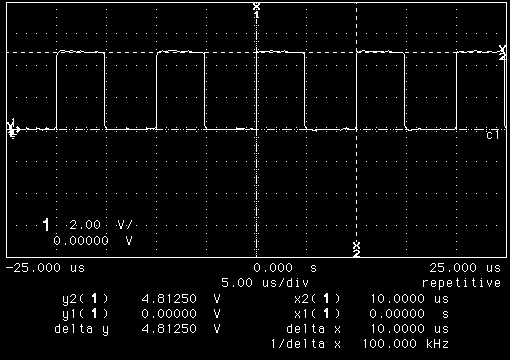
Task: Click the repetitive acquisition mode label
Action: 461,283
